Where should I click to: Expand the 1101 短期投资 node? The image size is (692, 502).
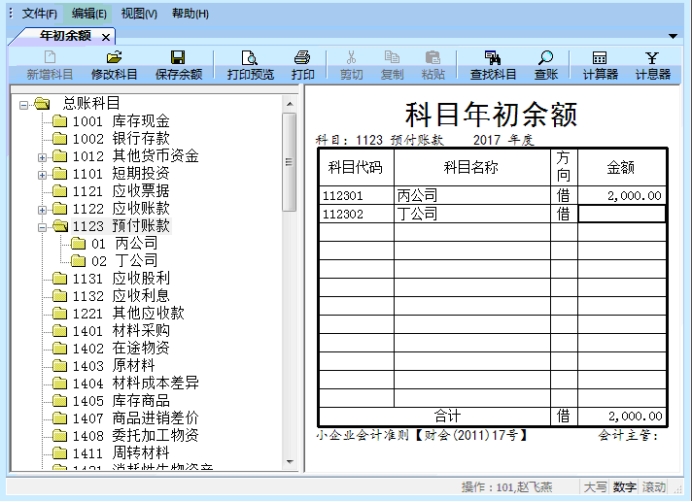coord(42,175)
